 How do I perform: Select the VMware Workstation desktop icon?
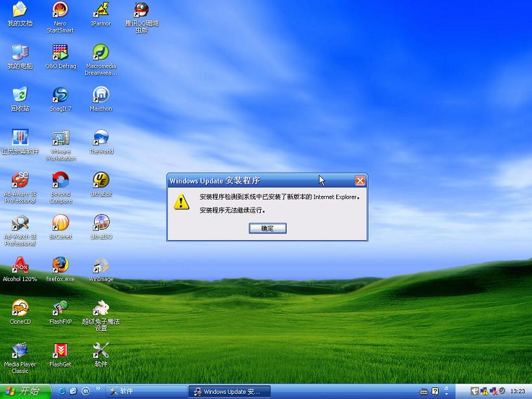[x=60, y=145]
